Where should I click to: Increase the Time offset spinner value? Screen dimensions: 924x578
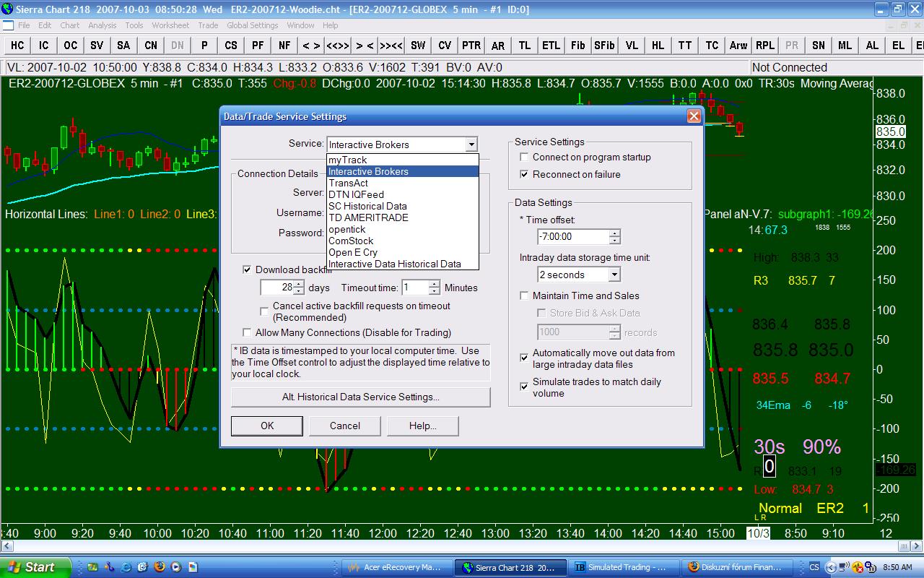[x=614, y=233]
